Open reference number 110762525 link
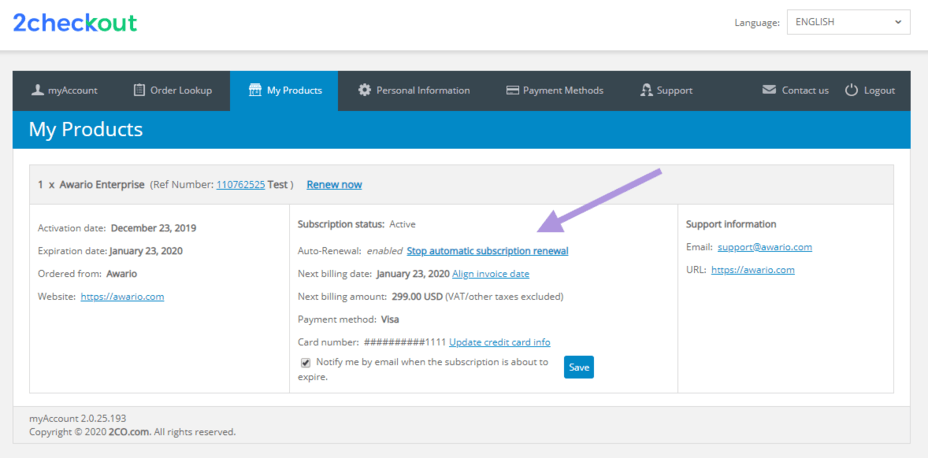This screenshot has height=458, width=928. tap(240, 185)
